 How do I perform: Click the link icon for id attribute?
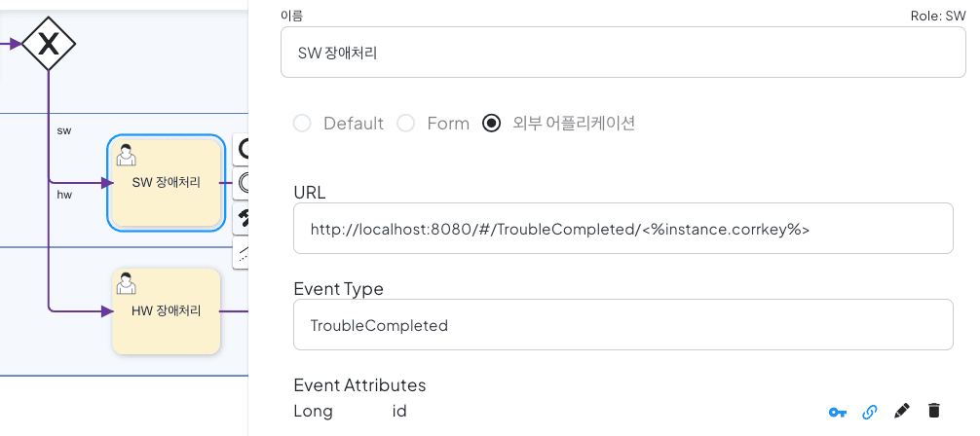[869, 412]
